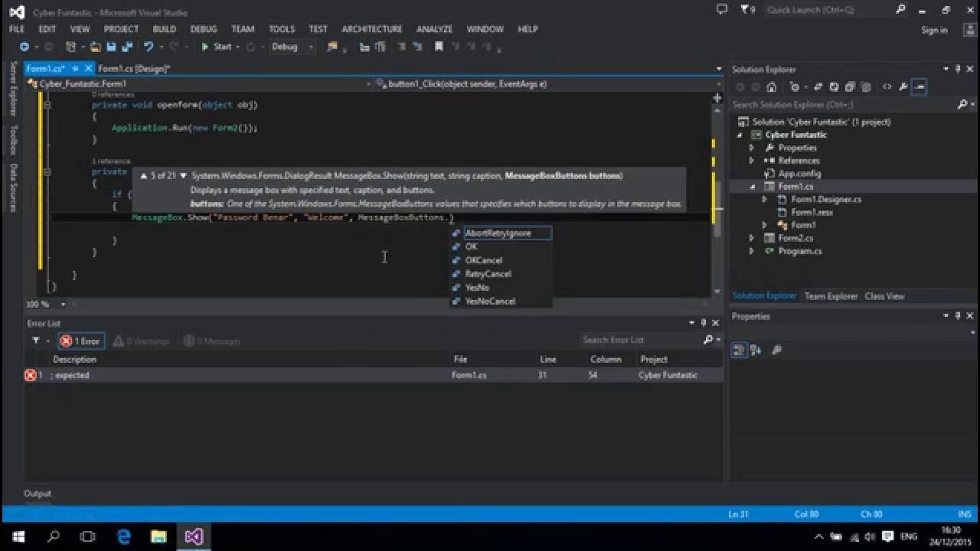Image resolution: width=980 pixels, height=551 pixels.
Task: Select App.config in Solution Explorer
Action: point(798,174)
